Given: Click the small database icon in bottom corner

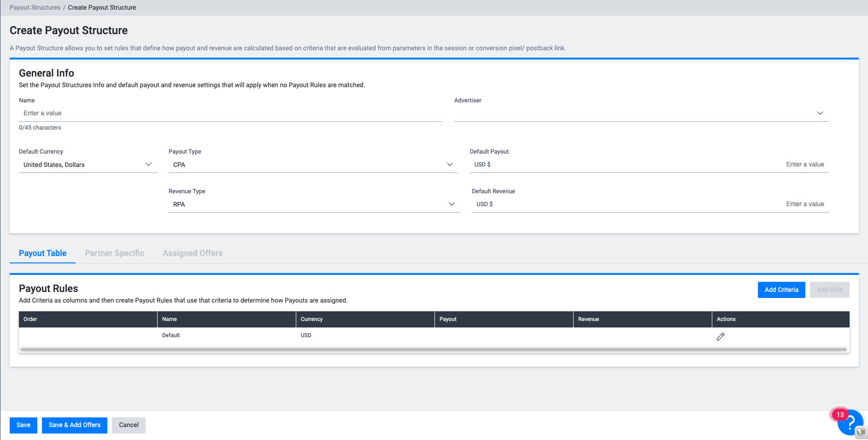Looking at the screenshot, I should [861, 432].
